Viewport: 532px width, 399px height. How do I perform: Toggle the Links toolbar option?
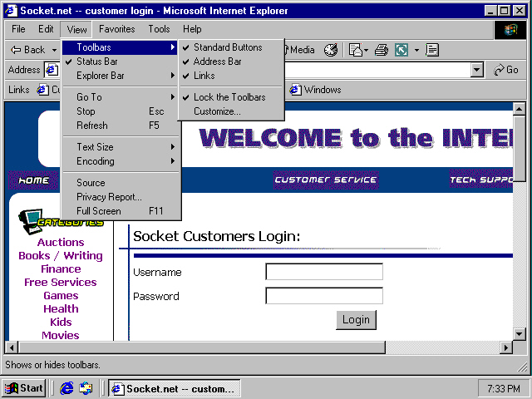click(231, 76)
